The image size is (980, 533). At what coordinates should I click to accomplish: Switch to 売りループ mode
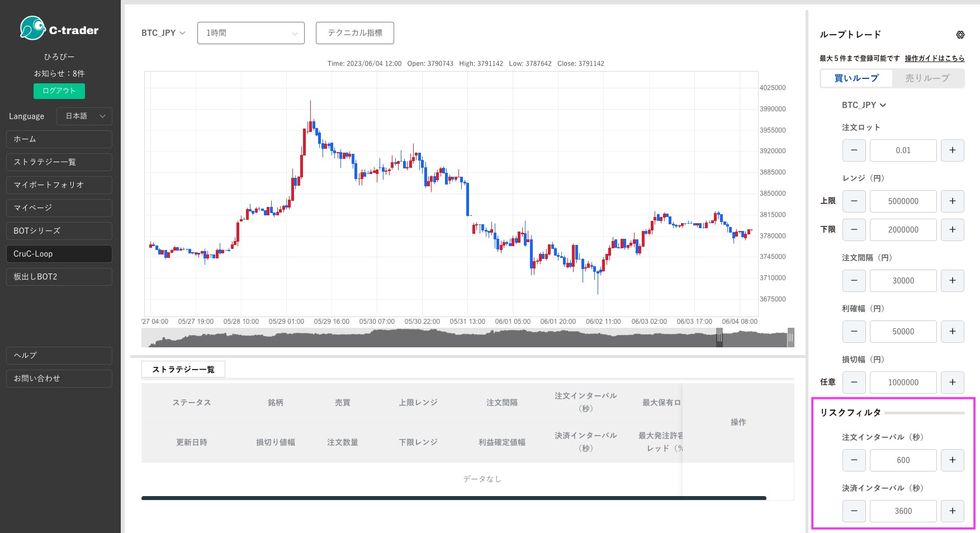pyautogui.click(x=927, y=78)
